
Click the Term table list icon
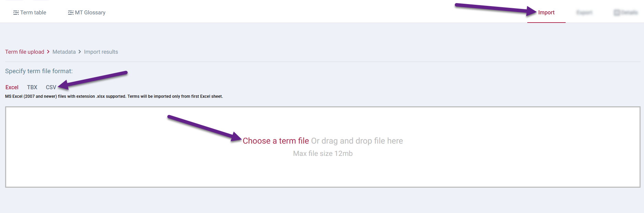(x=16, y=12)
